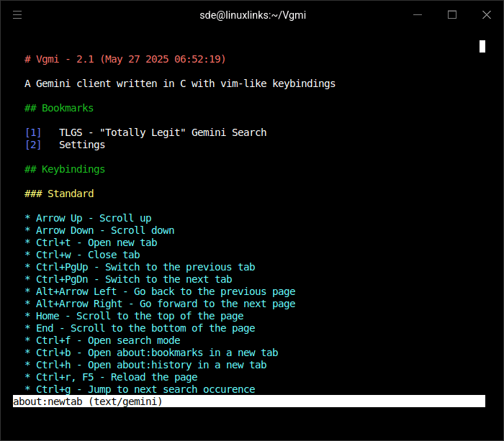The image size is (504, 441).
Task: Select the Ctrl+h about:history line
Action: coord(145,365)
